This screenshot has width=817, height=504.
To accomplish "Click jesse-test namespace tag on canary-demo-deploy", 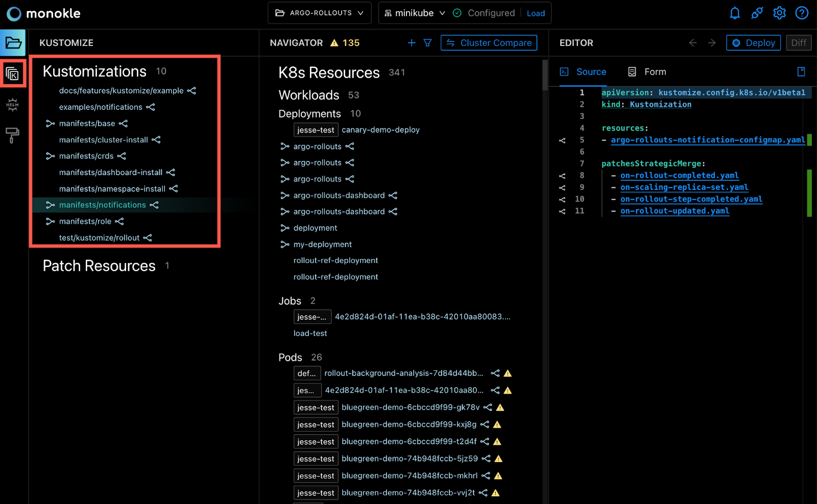I will click(316, 130).
